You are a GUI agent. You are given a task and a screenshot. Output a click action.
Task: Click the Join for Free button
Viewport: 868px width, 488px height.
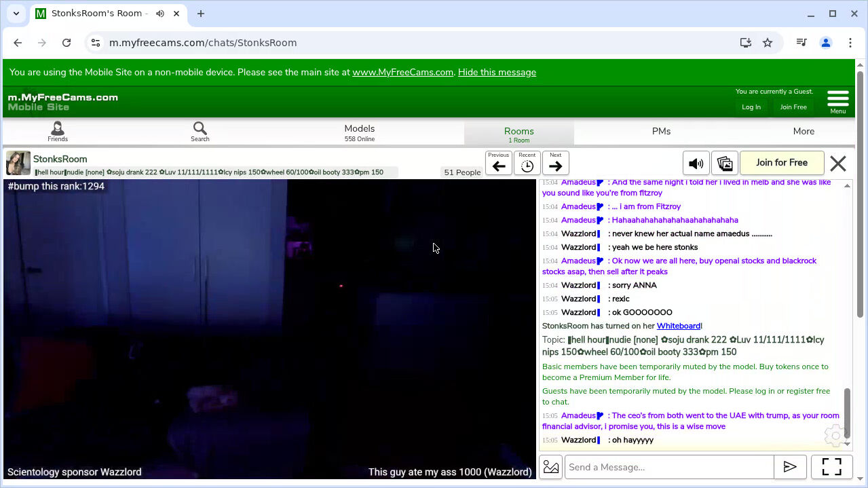(x=781, y=163)
